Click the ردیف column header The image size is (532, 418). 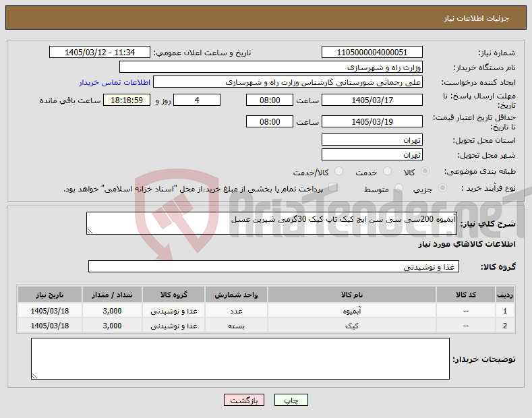click(x=505, y=295)
